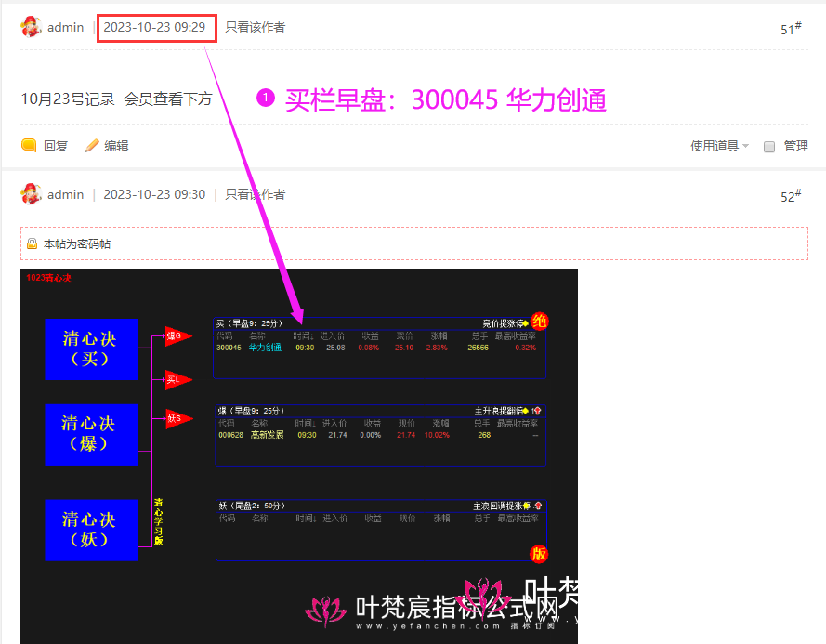
Task: Click the 本帖为密码帖 notice text
Action: pos(77,244)
